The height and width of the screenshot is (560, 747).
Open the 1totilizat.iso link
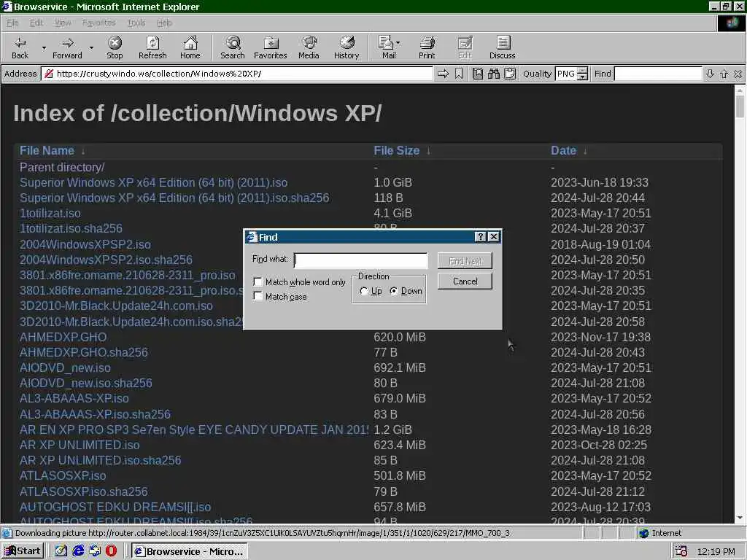50,214
